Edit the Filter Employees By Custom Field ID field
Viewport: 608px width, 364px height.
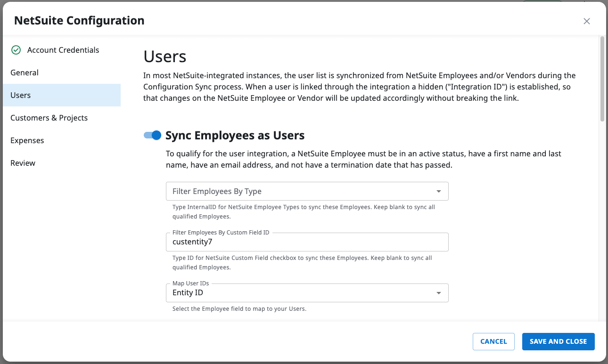[307, 242]
